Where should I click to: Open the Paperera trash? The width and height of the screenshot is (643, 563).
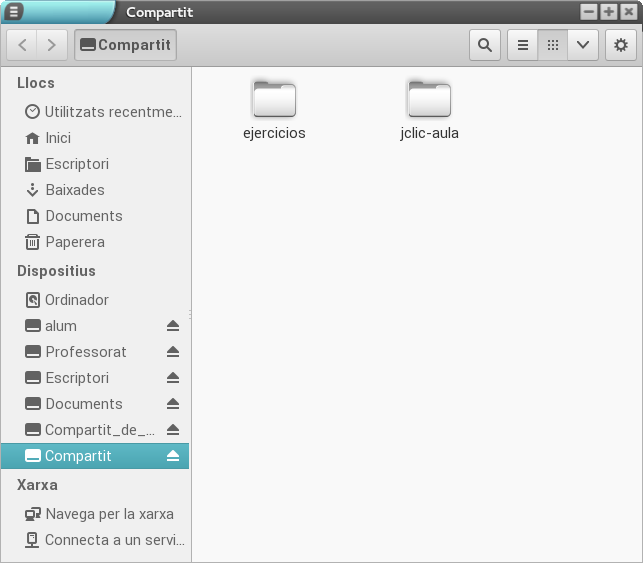[x=74, y=242]
